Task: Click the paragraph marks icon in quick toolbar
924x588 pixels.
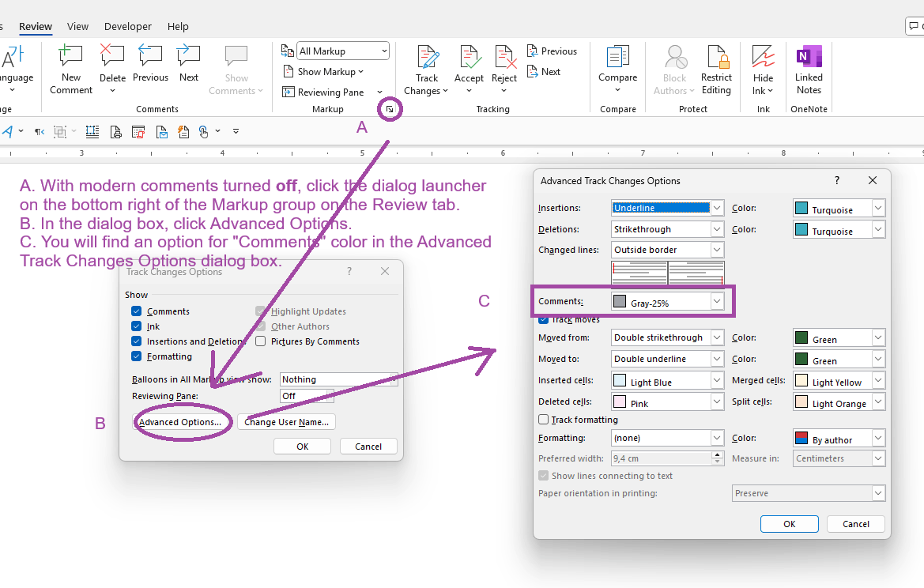Action: tap(40, 131)
